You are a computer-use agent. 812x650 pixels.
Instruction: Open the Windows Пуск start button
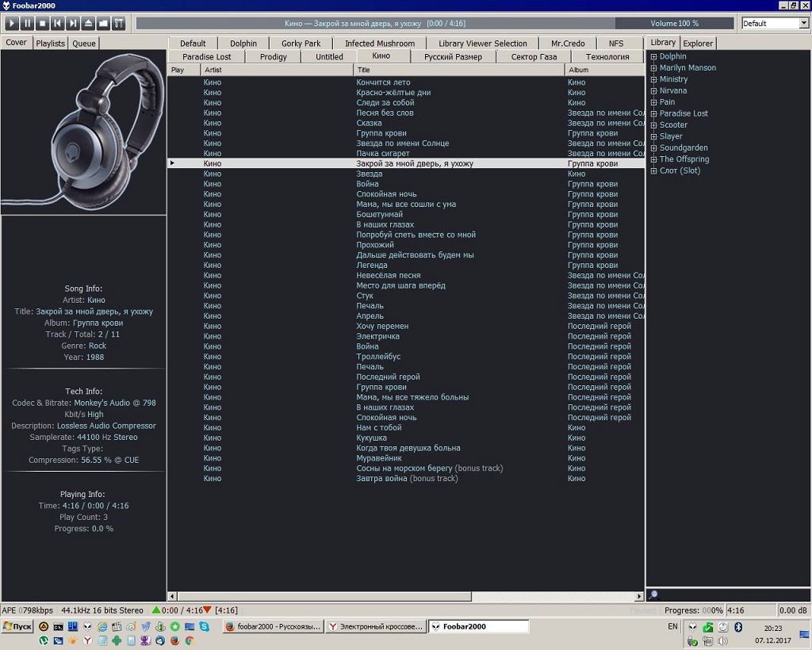[17, 626]
